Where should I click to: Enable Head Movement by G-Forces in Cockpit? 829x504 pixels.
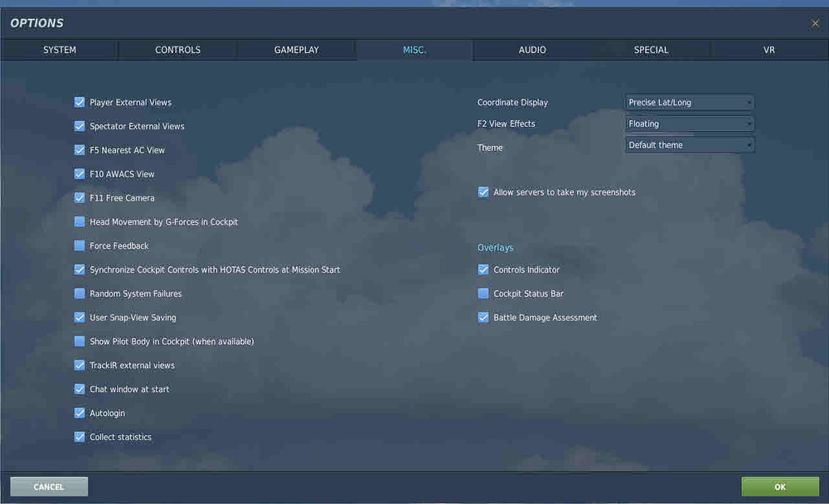pyautogui.click(x=80, y=221)
